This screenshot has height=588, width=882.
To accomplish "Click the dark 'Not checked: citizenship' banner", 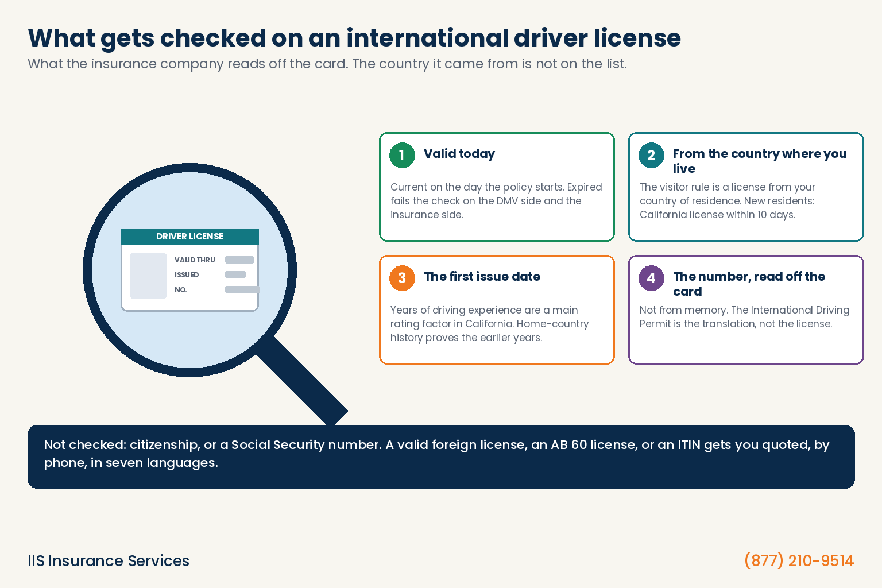I will coord(441,457).
